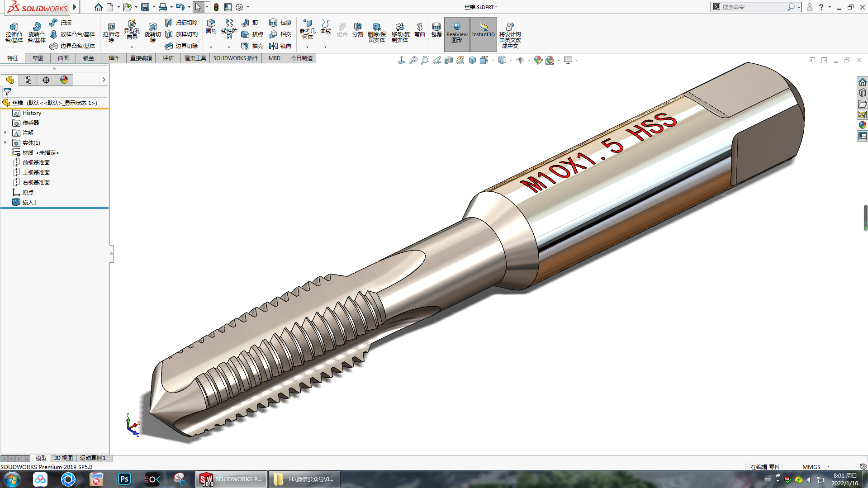Open the 异型孔向导 hole wizard
868x488 pixels.
tap(132, 31)
